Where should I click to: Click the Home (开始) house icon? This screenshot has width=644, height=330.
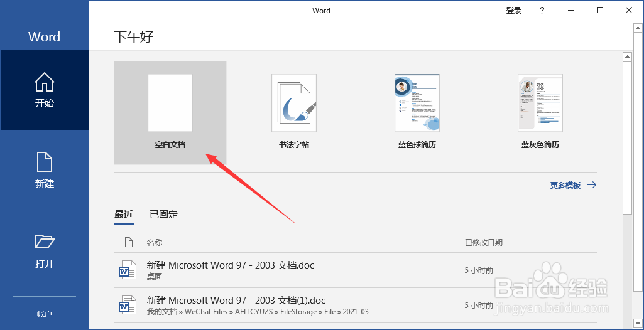point(45,82)
